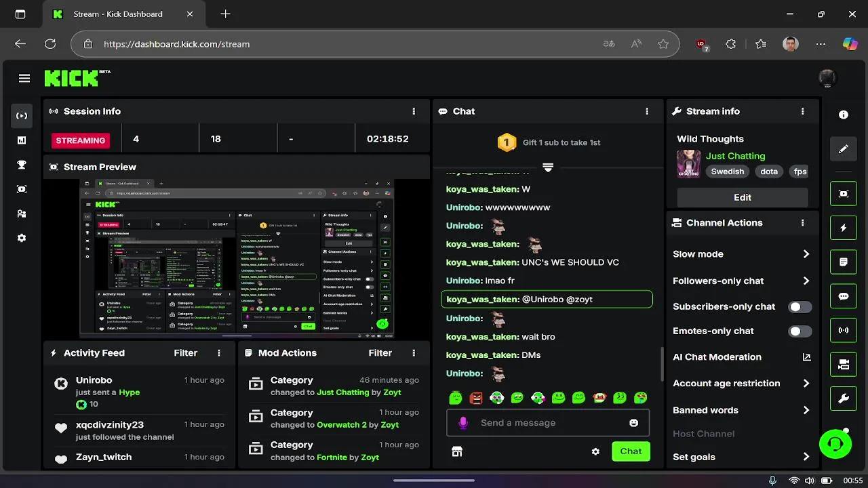The height and width of the screenshot is (488, 868).
Task: Open Channel Actions three-dot options menu
Action: click(803, 223)
